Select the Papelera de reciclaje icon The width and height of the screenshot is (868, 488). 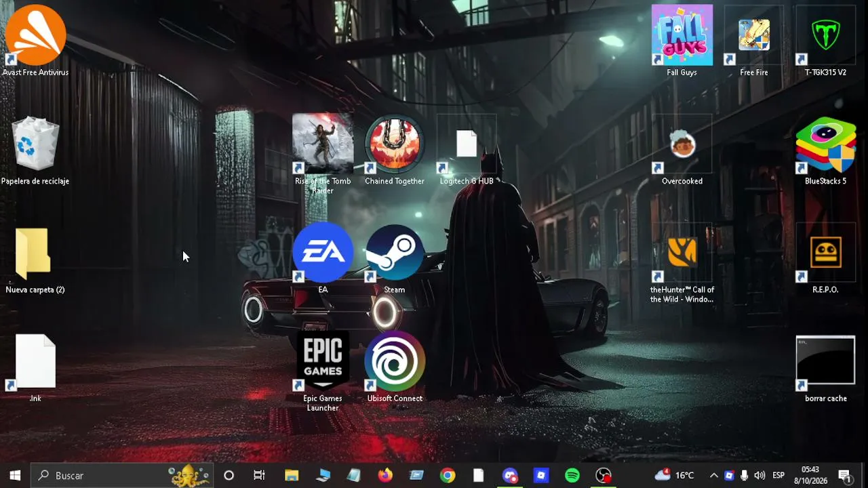point(35,150)
